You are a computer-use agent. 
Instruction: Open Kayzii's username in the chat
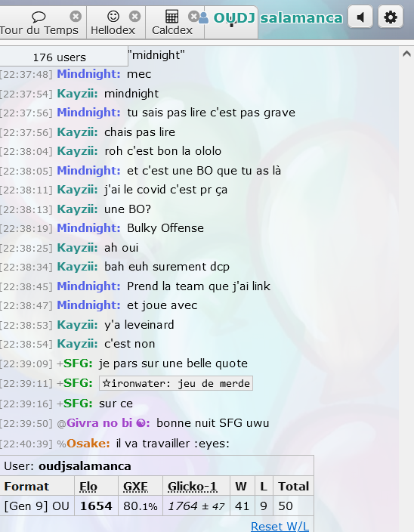tap(77, 93)
